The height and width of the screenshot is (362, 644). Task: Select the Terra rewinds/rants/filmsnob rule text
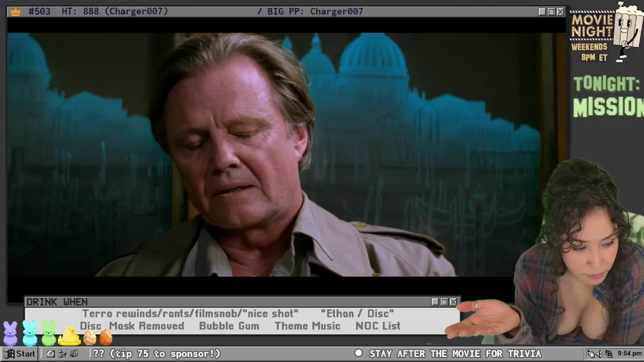point(190,314)
